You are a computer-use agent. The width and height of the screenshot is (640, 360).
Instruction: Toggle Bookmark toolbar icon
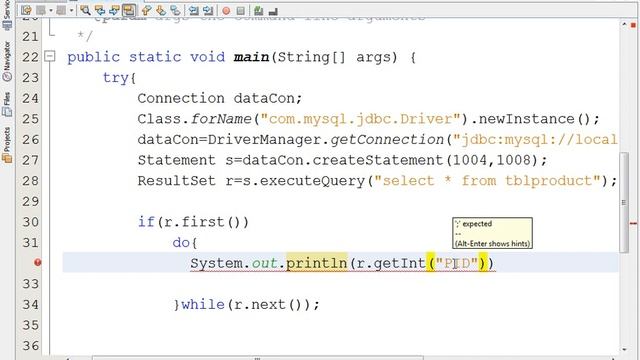[x=176, y=10]
